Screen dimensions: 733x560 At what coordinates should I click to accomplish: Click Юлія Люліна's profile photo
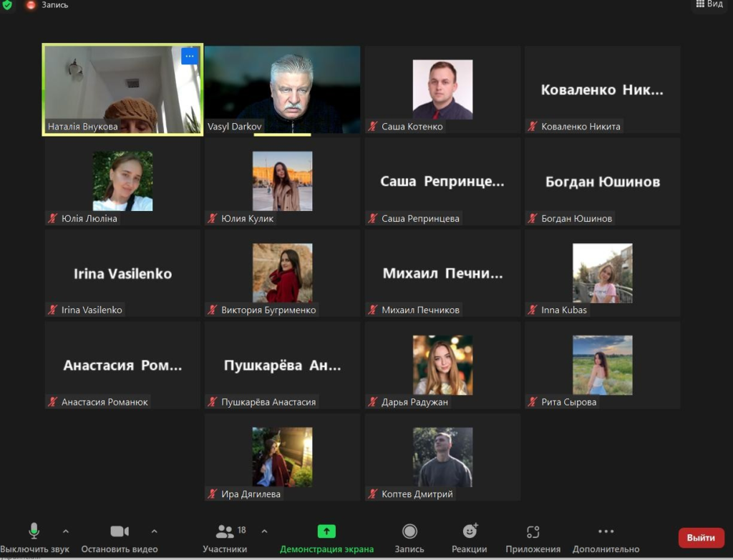click(122, 181)
